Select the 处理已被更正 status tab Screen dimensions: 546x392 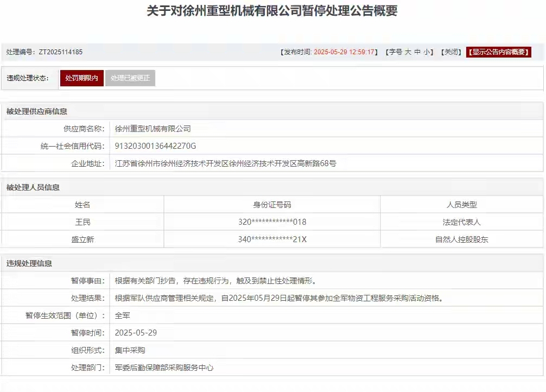tap(130, 78)
